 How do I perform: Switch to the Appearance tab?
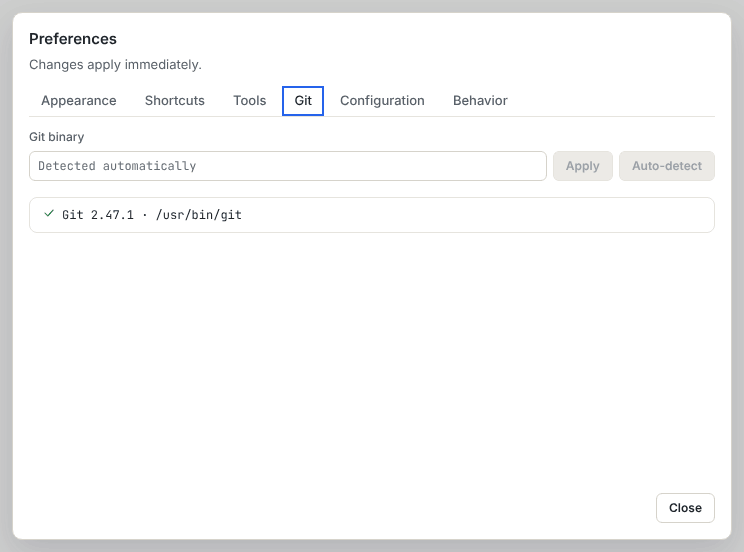click(x=79, y=101)
